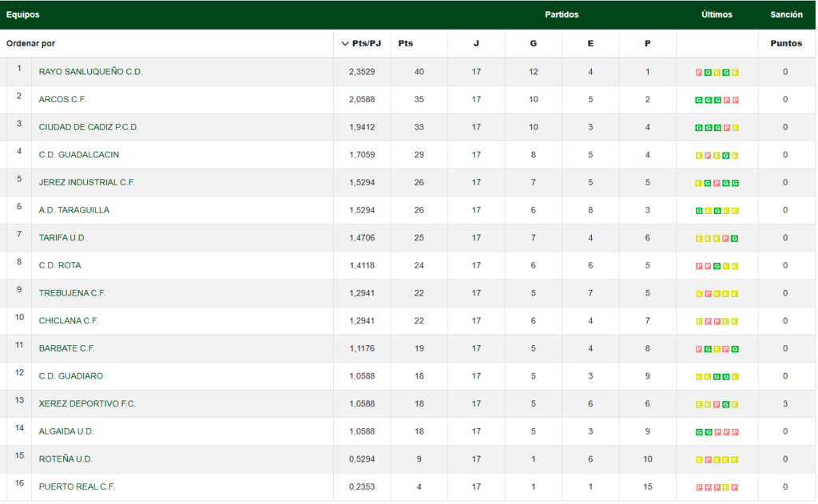This screenshot has height=504, width=818.
Task: Open the XEREZ DEPORTIVO F.C. team link
Action: [87, 404]
